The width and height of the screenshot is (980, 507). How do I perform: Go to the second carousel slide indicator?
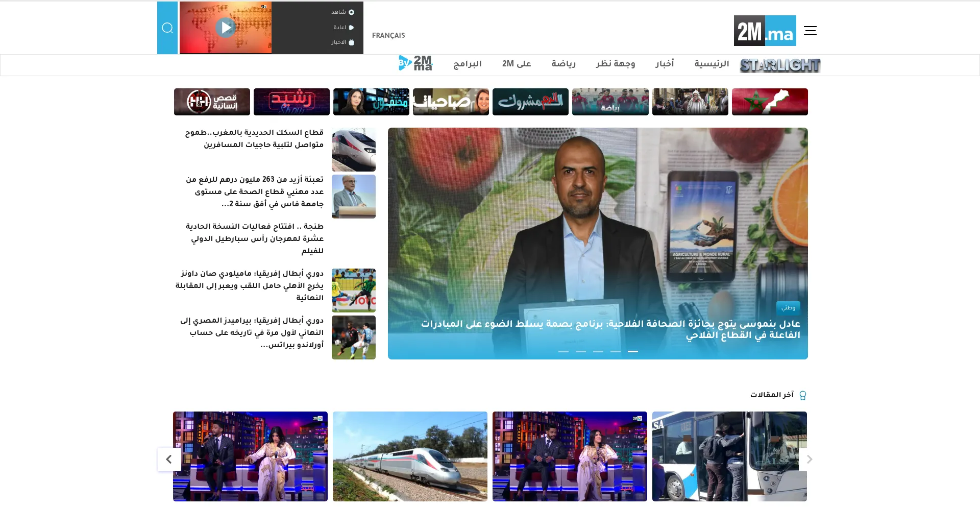coord(581,351)
